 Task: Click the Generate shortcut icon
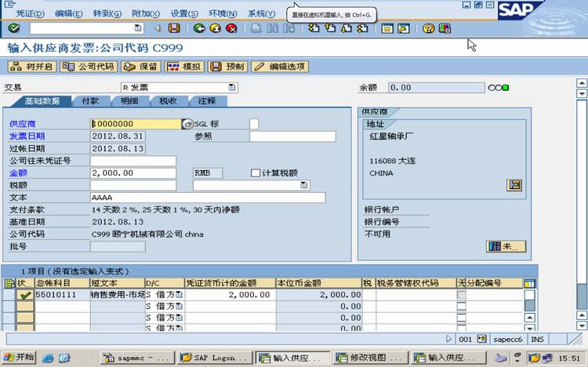point(404,28)
